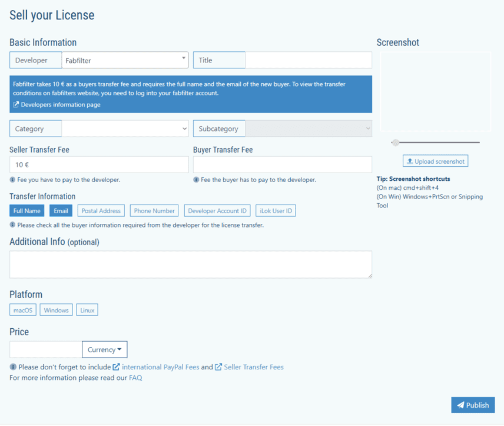Viewport: 504px width, 426px height.
Task: Click the Upload screenshot button
Action: pos(436,161)
